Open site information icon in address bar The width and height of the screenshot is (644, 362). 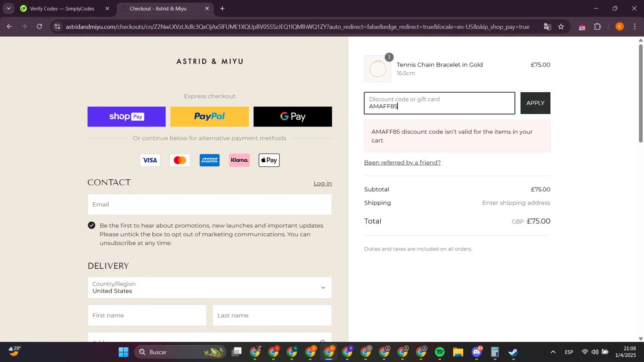coord(58,27)
